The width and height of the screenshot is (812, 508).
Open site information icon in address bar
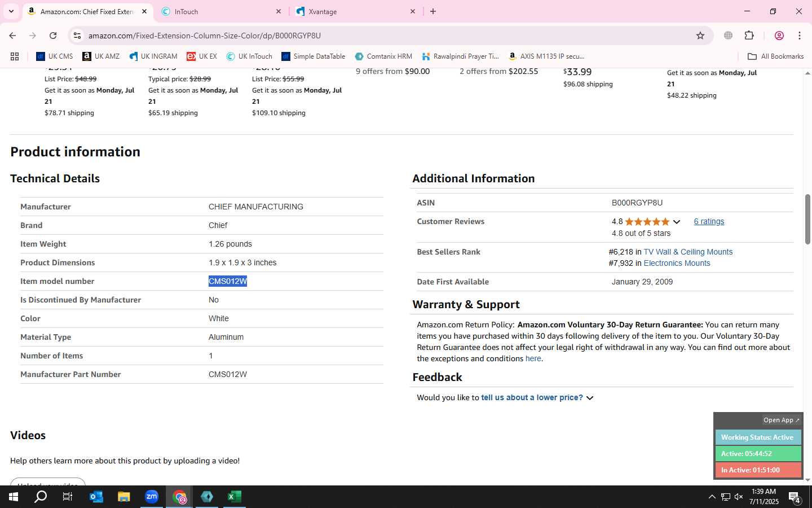coord(77,36)
